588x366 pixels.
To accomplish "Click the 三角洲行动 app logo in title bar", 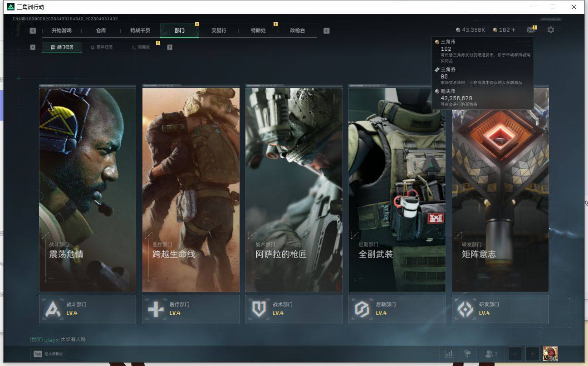I will [11, 7].
